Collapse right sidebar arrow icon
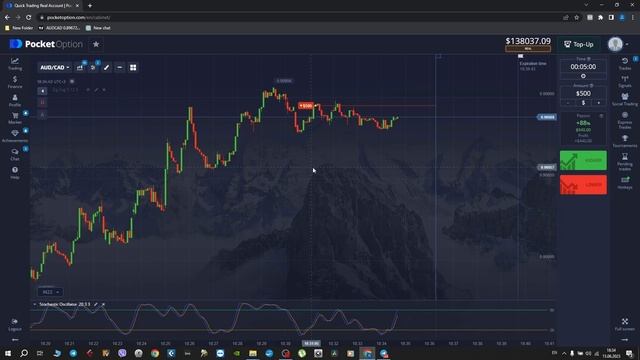Screen dimensions: 640x360 624,340
